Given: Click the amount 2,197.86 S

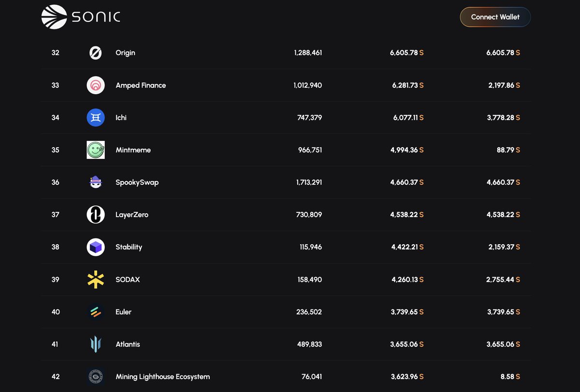Looking at the screenshot, I should click(504, 85).
